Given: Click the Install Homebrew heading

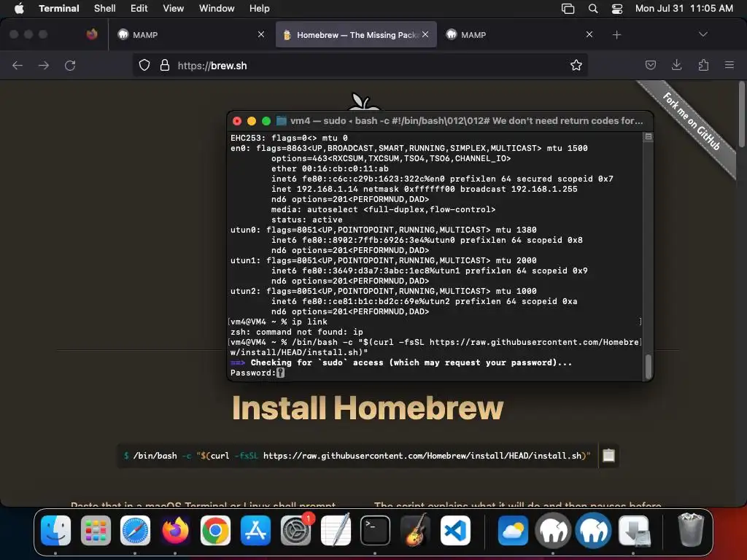Looking at the screenshot, I should 368,408.
